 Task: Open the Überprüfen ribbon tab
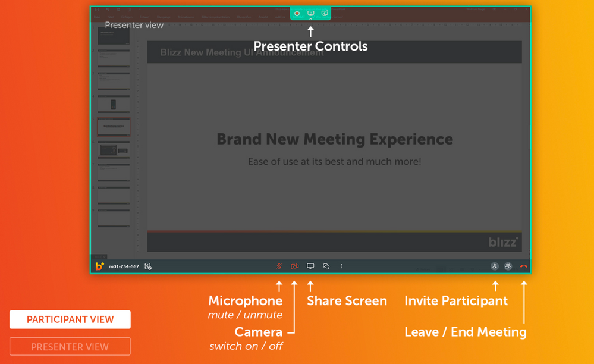(x=244, y=17)
